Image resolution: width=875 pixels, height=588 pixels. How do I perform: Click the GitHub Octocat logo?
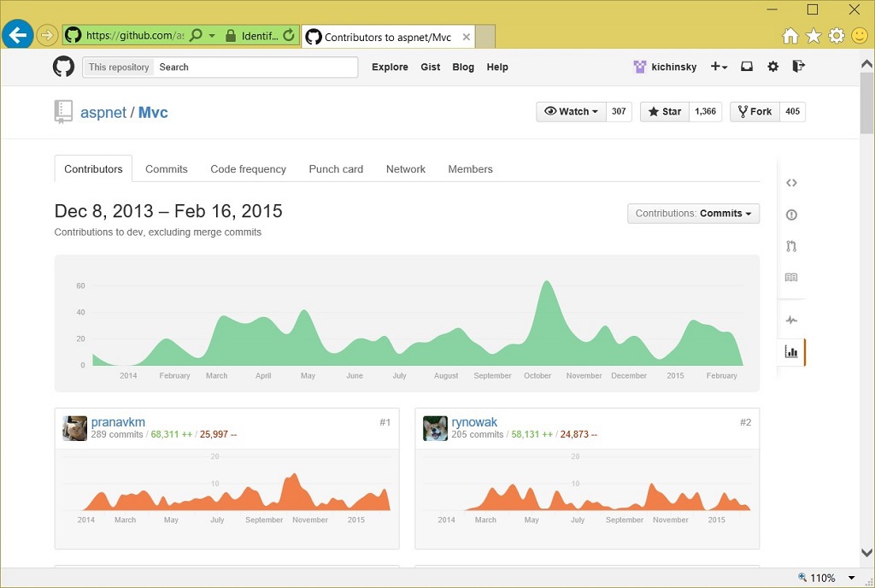point(63,67)
